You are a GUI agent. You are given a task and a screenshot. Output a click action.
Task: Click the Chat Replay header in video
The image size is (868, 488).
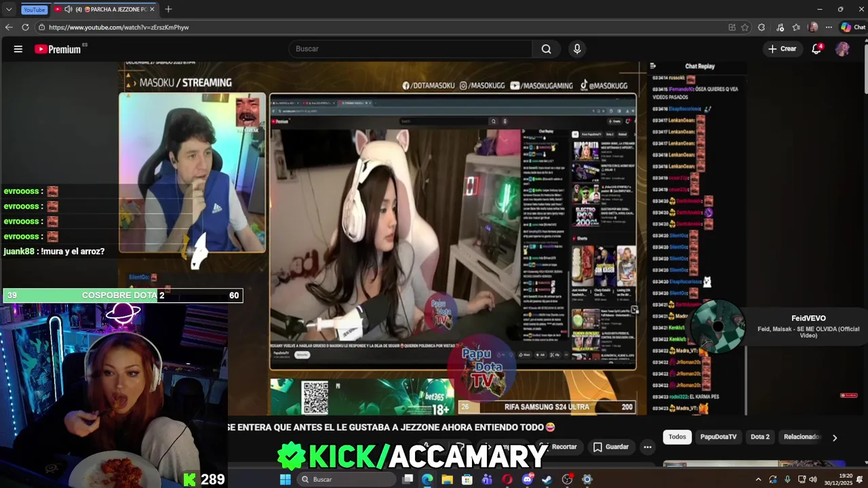(700, 66)
